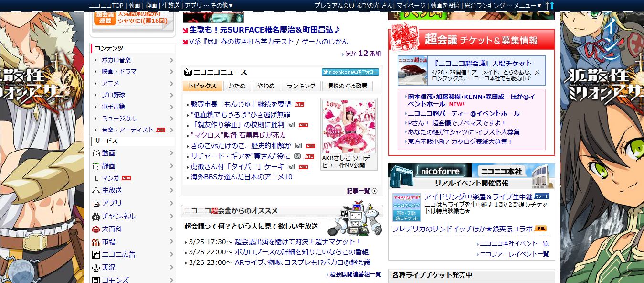Open headline 敦賀市長「もんじゅ」継続を要望
The width and height of the screenshot is (644, 283).
click(x=241, y=104)
